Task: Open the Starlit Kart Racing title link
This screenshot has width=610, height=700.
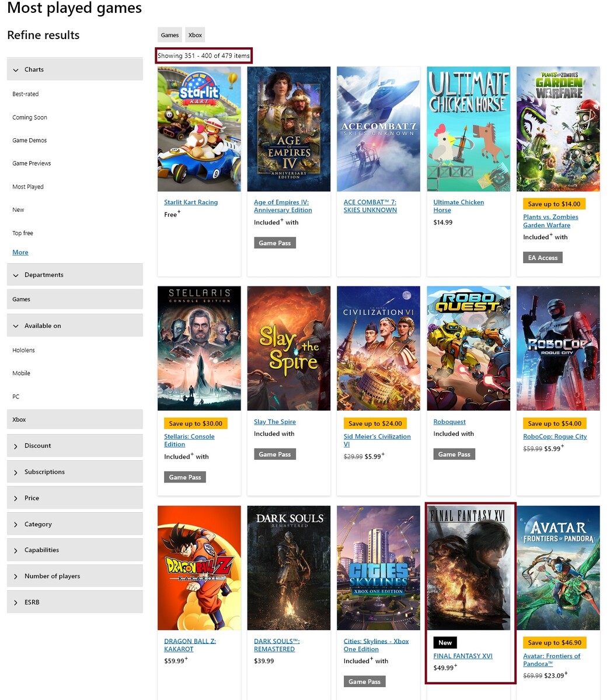Action: point(191,202)
